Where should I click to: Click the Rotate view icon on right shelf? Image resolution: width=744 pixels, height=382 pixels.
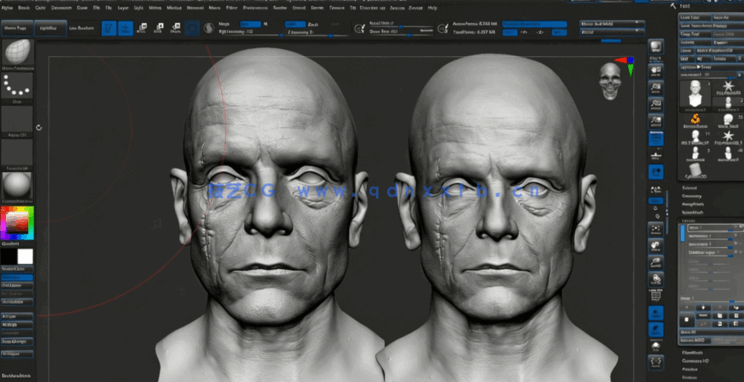click(x=656, y=279)
